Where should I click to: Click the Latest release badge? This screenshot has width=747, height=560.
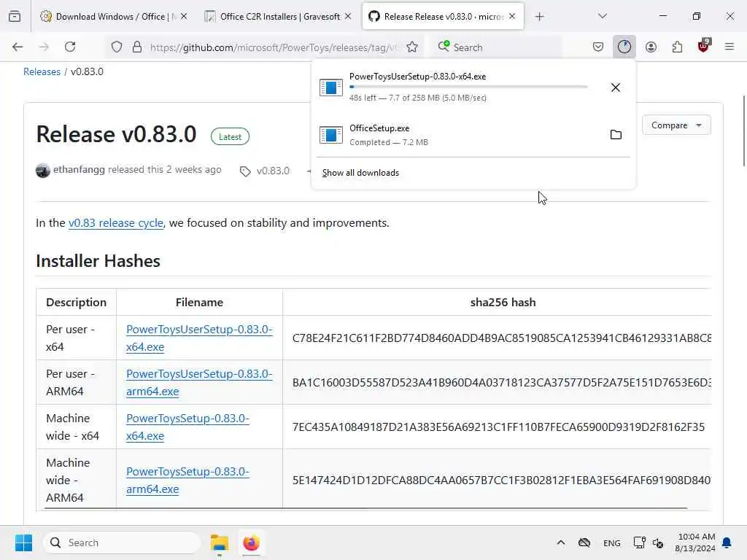pyautogui.click(x=230, y=136)
